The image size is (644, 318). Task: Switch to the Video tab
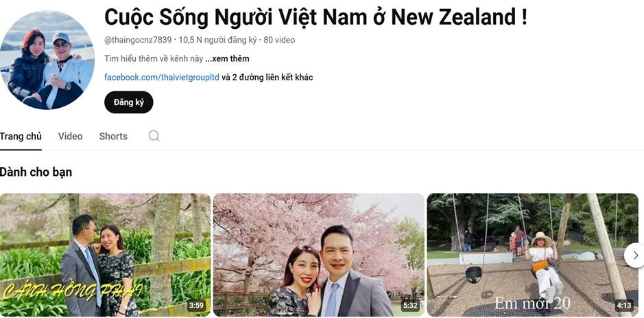click(70, 136)
